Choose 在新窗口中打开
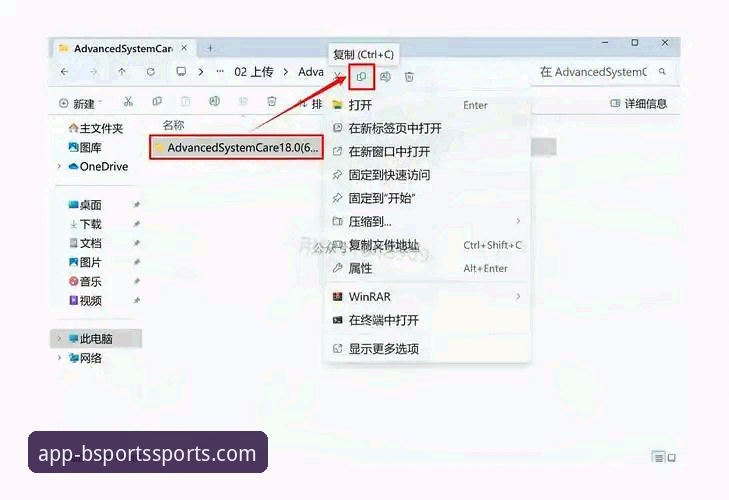The image size is (729, 500). (x=426, y=152)
